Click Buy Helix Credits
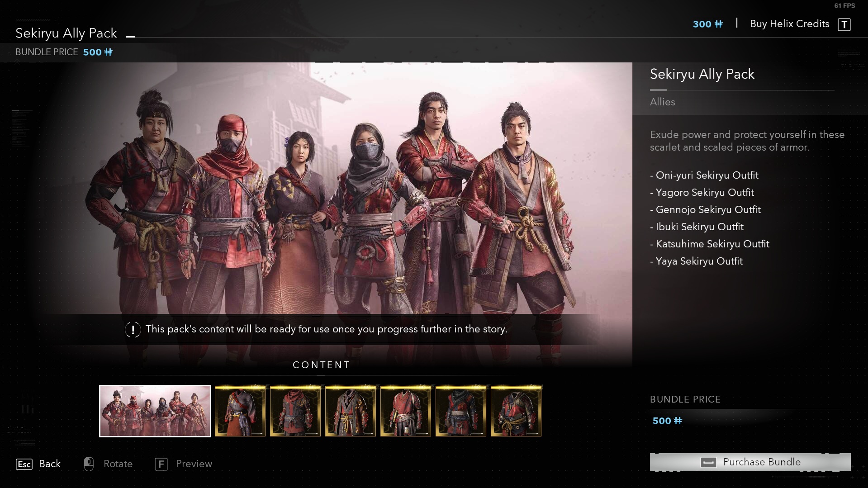 pos(789,24)
